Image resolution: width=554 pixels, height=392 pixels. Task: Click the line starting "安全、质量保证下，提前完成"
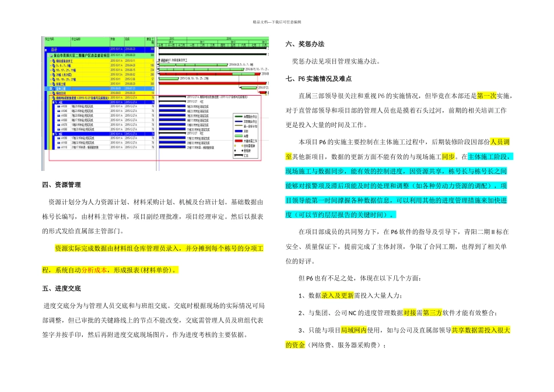[x=396, y=246]
